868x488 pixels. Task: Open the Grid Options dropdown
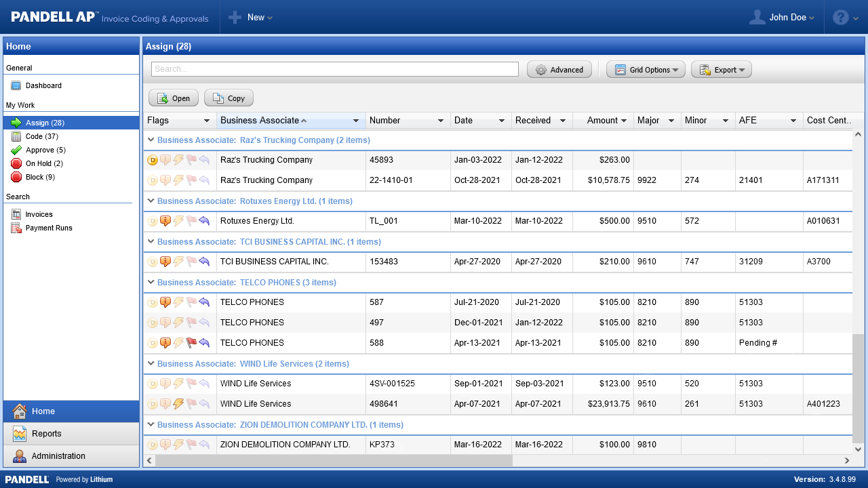point(646,70)
